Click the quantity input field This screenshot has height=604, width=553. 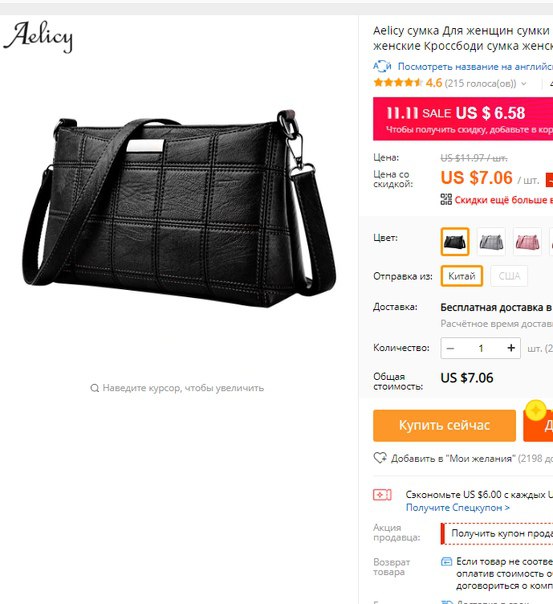coord(481,348)
